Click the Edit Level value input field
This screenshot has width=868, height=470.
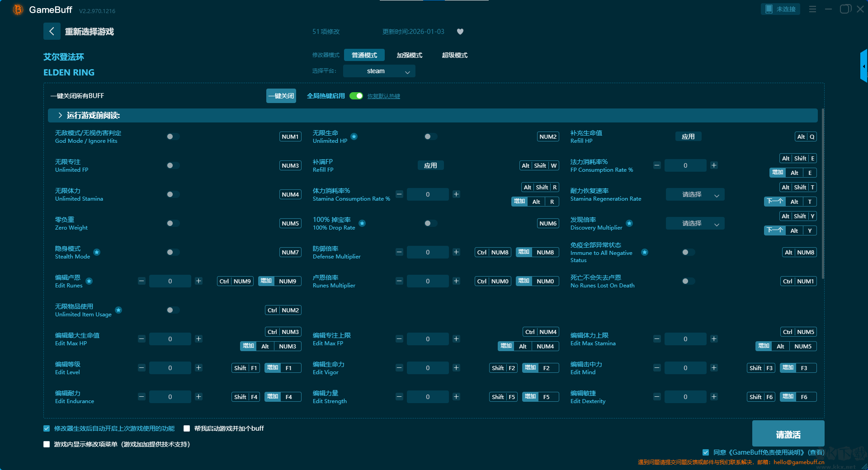coord(170,368)
